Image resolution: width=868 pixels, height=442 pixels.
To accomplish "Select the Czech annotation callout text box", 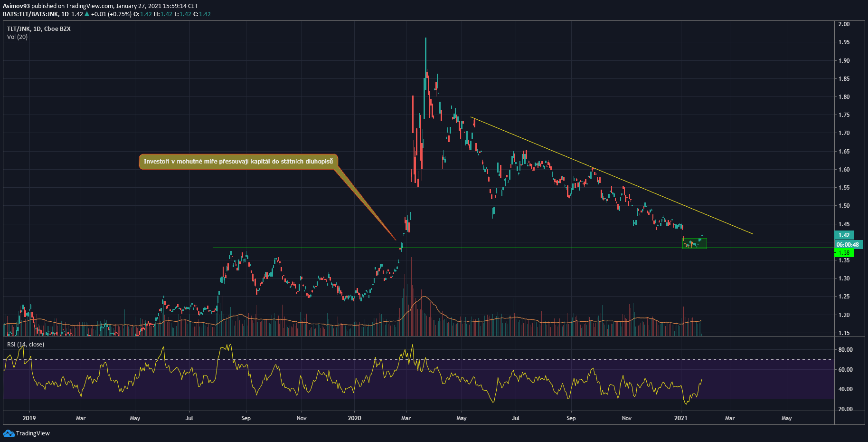I will pos(238,162).
